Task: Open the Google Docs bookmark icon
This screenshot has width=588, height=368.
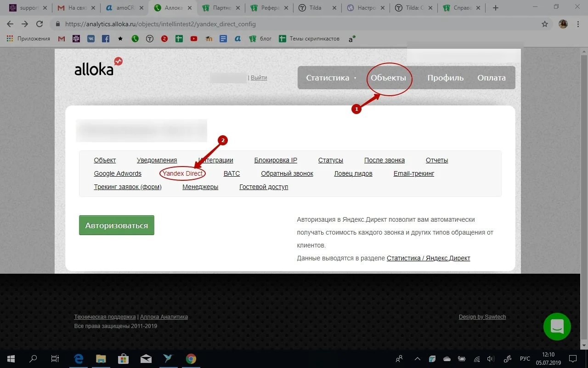Action: click(223, 39)
